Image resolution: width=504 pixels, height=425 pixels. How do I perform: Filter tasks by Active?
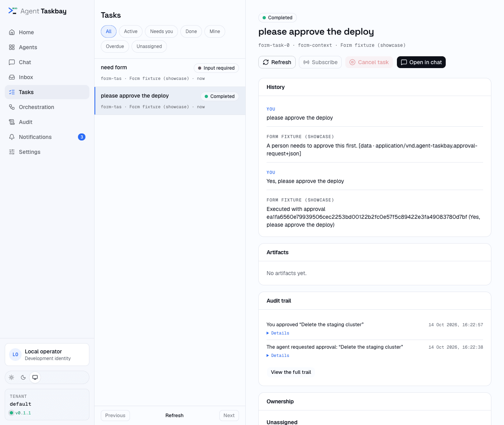(131, 31)
